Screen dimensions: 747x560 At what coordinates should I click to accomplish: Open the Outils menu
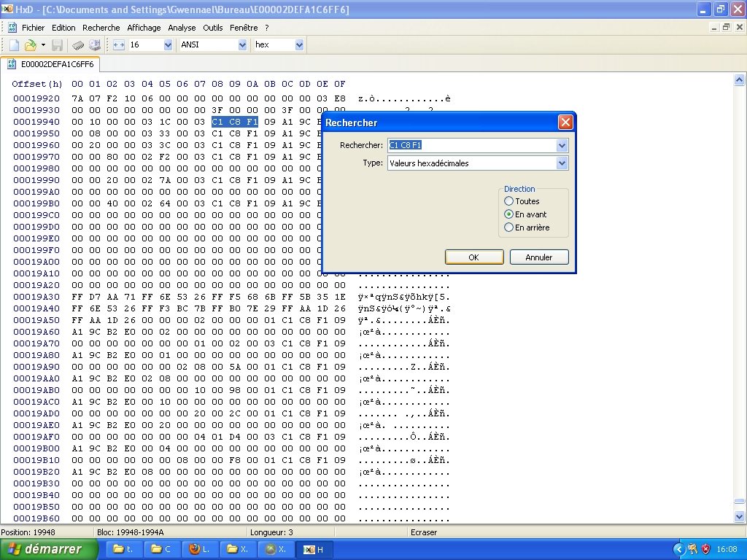tap(212, 28)
